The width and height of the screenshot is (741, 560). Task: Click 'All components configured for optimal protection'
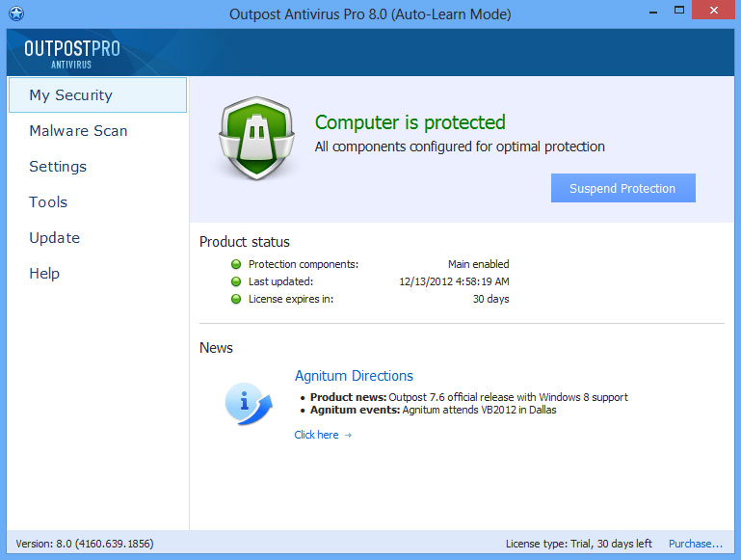[x=460, y=147]
